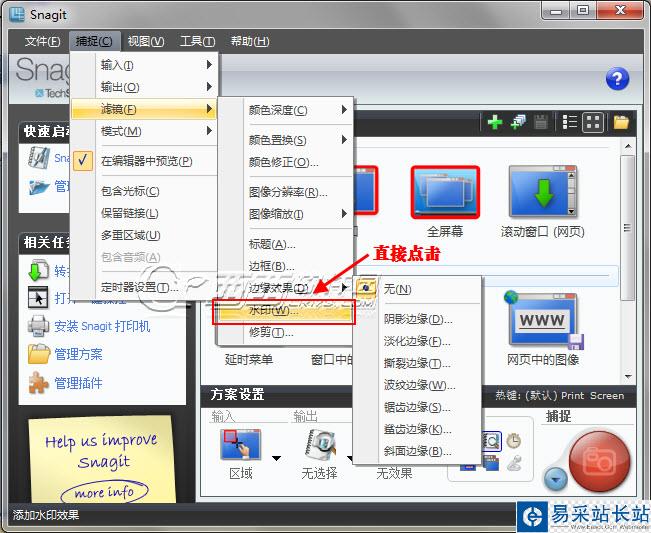Open dropdown arrow next to 区域 input
The image size is (651, 533).
(x=276, y=458)
